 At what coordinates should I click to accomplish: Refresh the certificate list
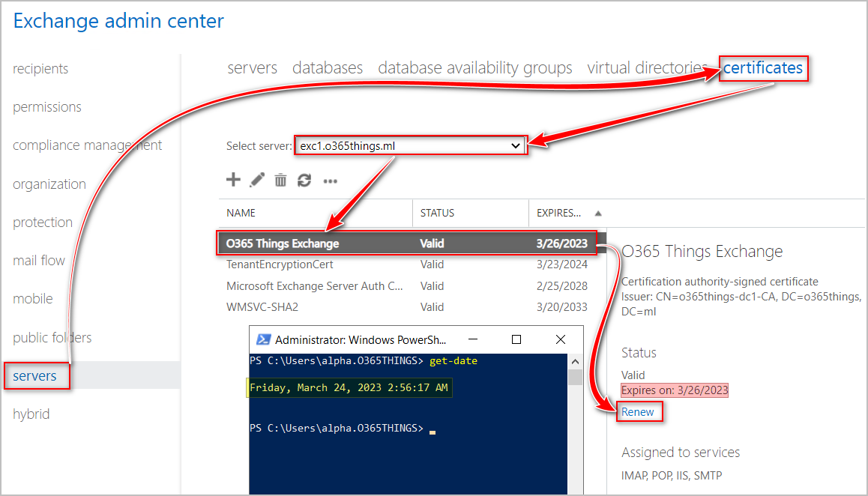[304, 180]
